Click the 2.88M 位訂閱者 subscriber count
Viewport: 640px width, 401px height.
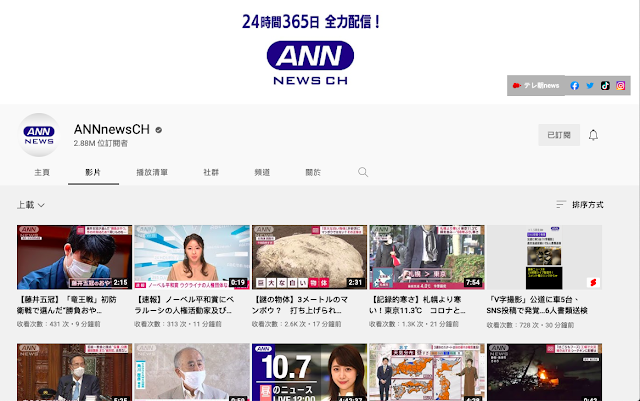coord(101,143)
